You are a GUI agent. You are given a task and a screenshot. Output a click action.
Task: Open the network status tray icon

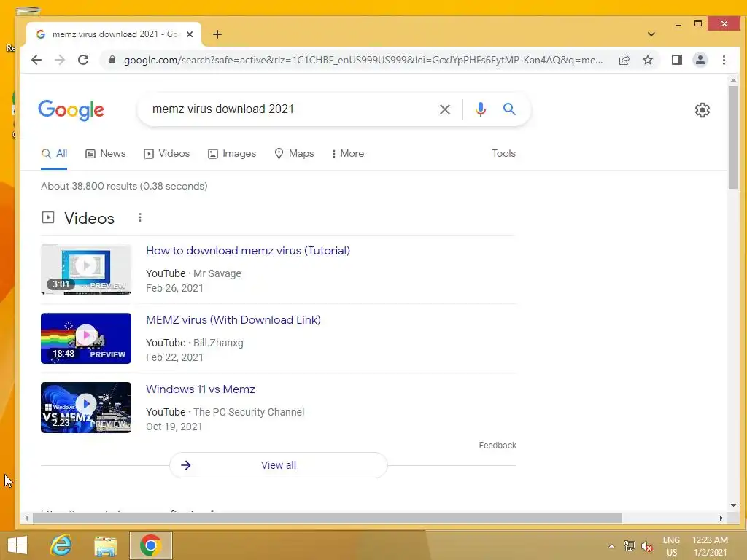click(x=630, y=546)
